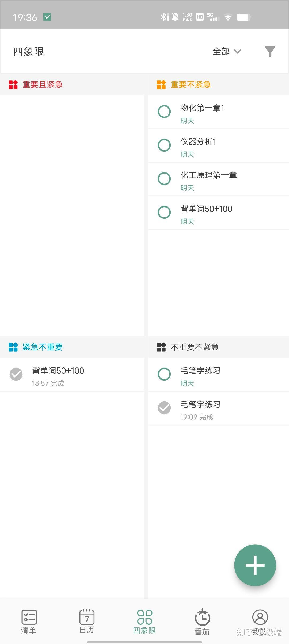Tap the black 不重要不紧急 quadrant icon
This screenshot has height=644, width=289.
click(x=161, y=347)
